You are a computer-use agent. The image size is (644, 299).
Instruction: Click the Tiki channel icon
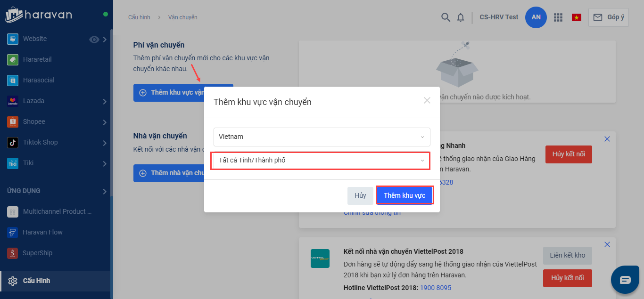coord(13,163)
